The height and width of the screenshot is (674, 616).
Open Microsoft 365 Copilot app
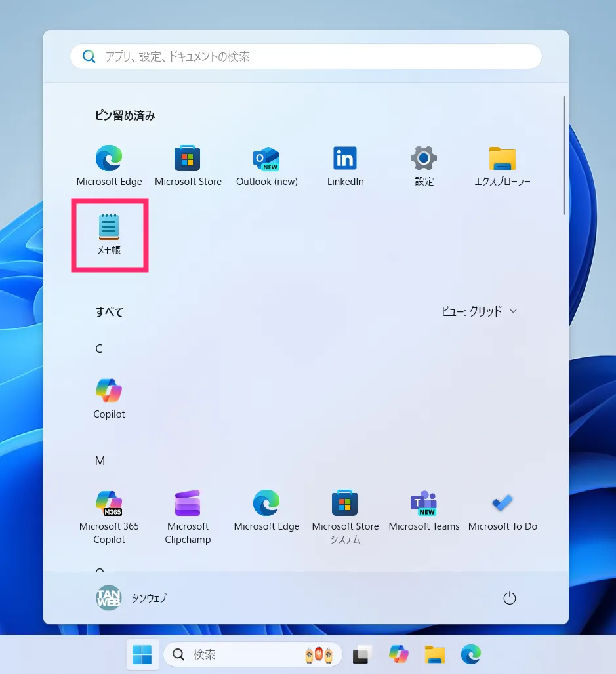[110, 517]
